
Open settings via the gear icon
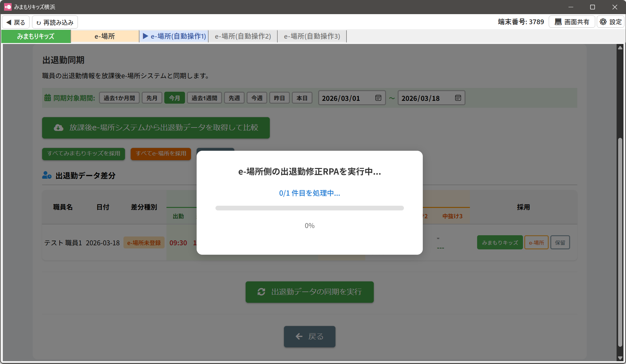click(603, 22)
